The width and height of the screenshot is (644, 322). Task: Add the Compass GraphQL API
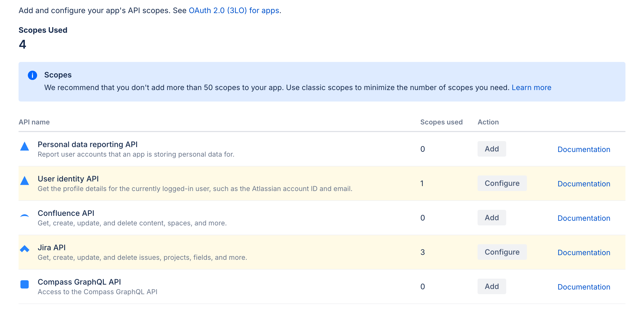pyautogui.click(x=492, y=287)
